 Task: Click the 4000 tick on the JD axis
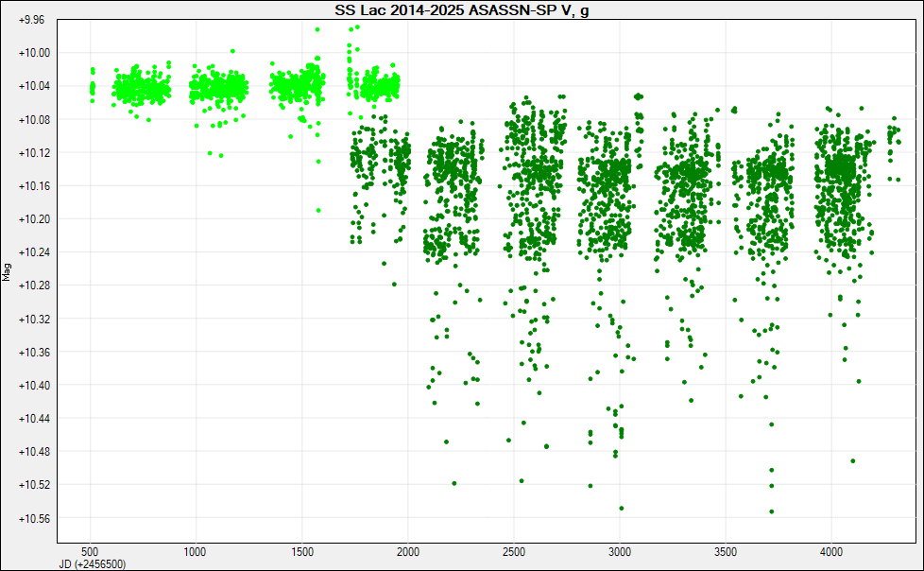click(x=831, y=551)
